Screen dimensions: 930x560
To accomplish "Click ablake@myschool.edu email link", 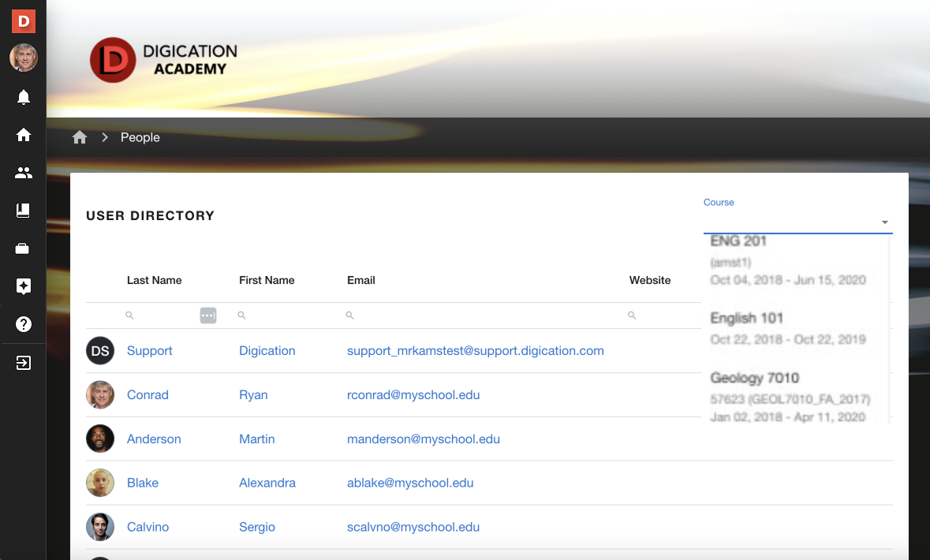I will pos(410,483).
